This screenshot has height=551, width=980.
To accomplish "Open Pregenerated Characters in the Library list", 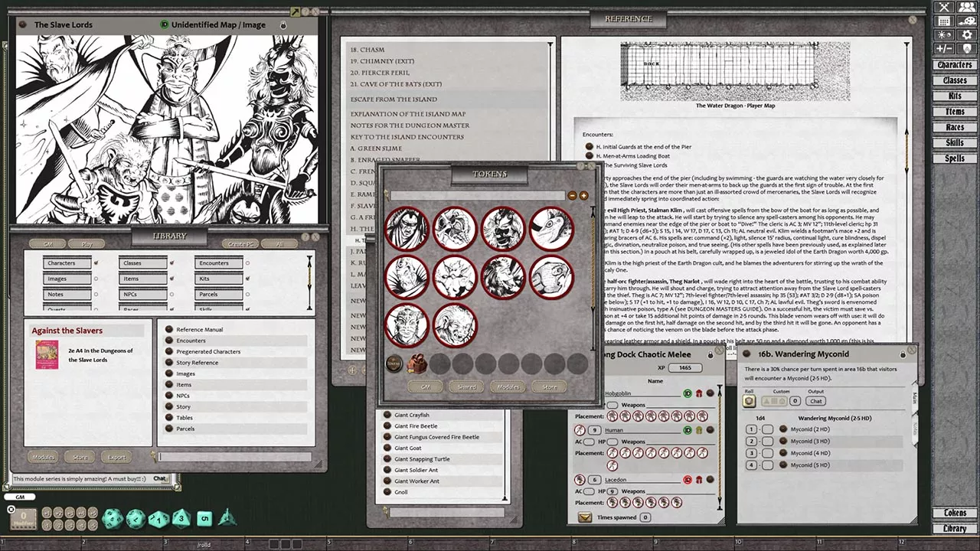I will coord(208,352).
